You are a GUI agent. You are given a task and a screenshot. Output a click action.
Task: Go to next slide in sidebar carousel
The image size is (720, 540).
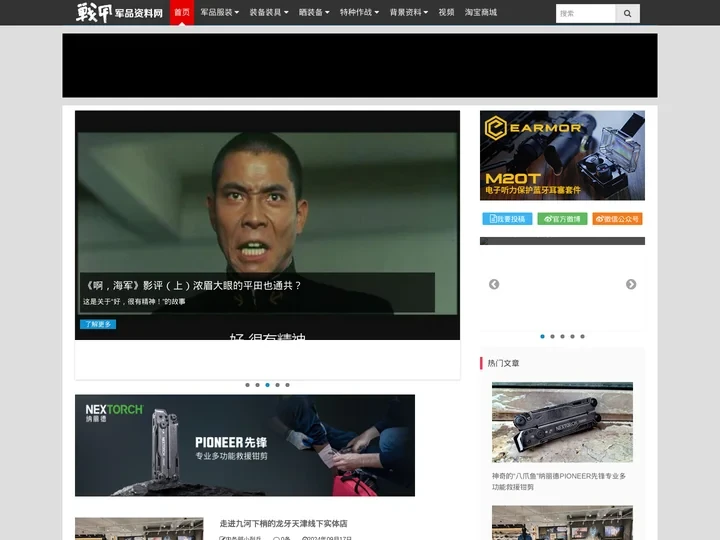[631, 284]
